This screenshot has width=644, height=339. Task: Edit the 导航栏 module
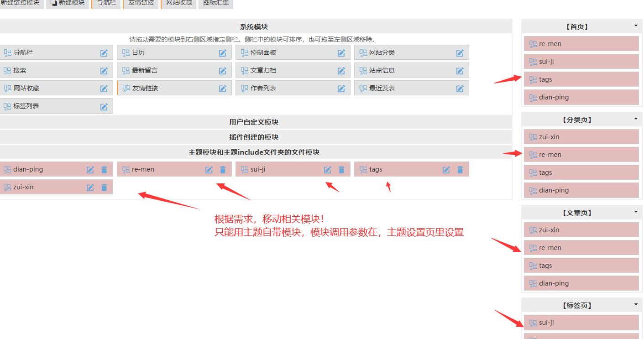[104, 53]
